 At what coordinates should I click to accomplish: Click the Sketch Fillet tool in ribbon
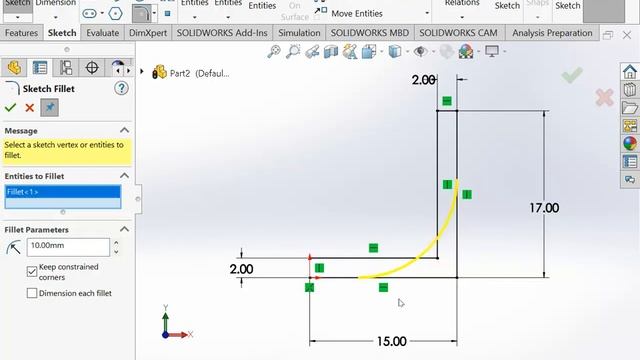pos(142,13)
